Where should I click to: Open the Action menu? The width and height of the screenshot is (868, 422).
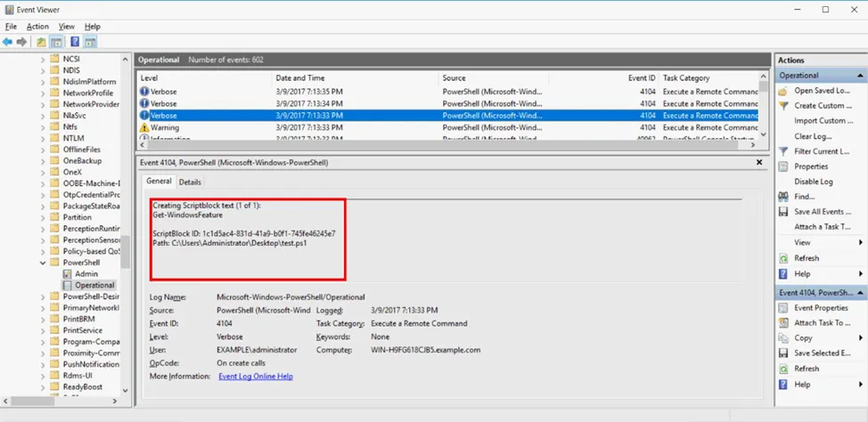pos(37,27)
